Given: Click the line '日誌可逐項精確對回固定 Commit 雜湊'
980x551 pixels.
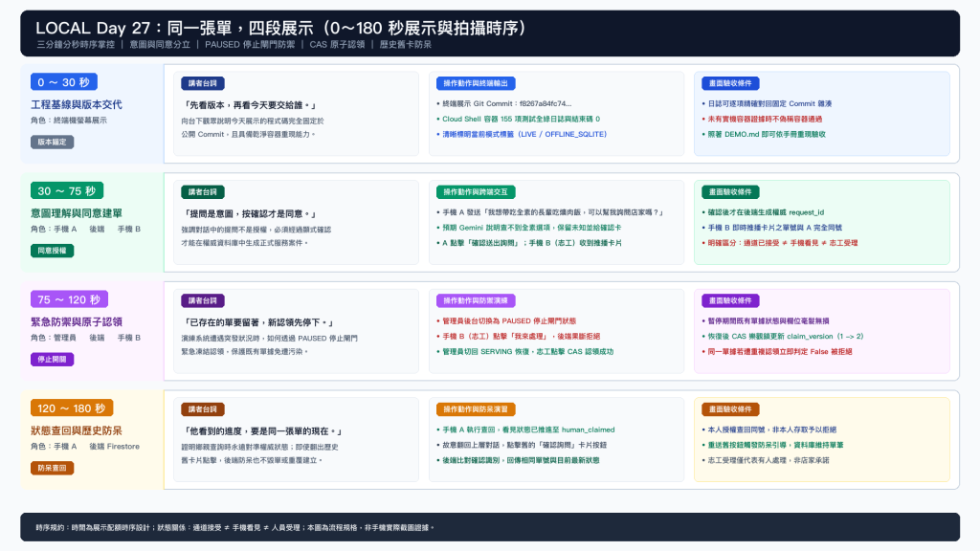Looking at the screenshot, I should pos(767,103).
